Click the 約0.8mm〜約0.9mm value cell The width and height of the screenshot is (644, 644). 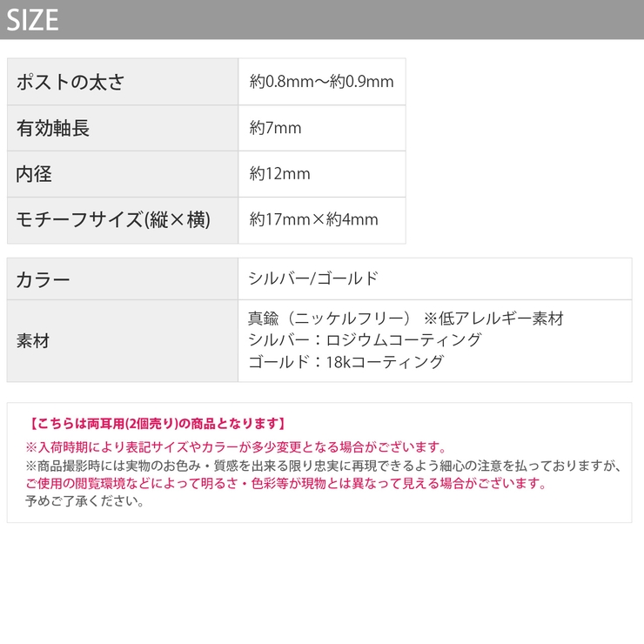[x=322, y=82]
